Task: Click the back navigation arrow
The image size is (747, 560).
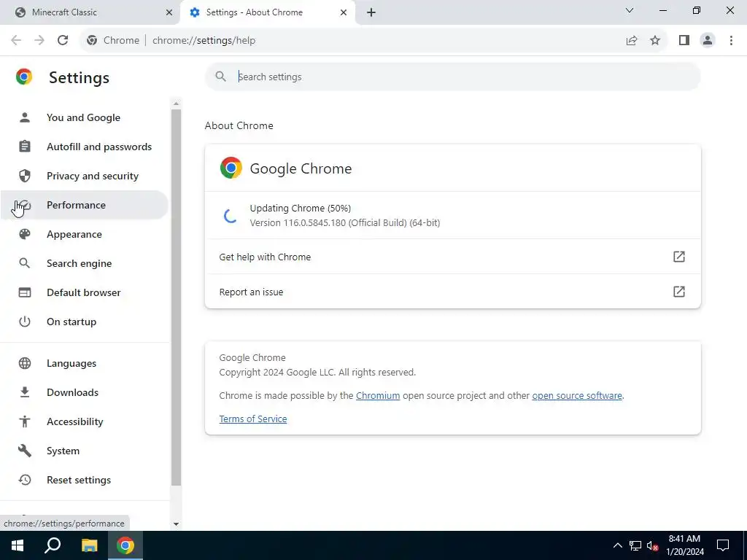Action: point(16,40)
